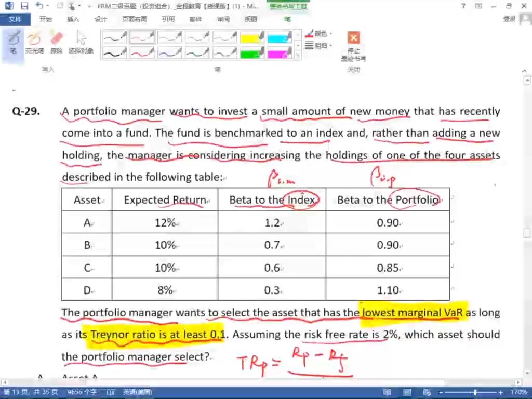Screen dimensions: 532x399
Task: Open the touch mode dropdown arrow
Action: click(79, 6)
